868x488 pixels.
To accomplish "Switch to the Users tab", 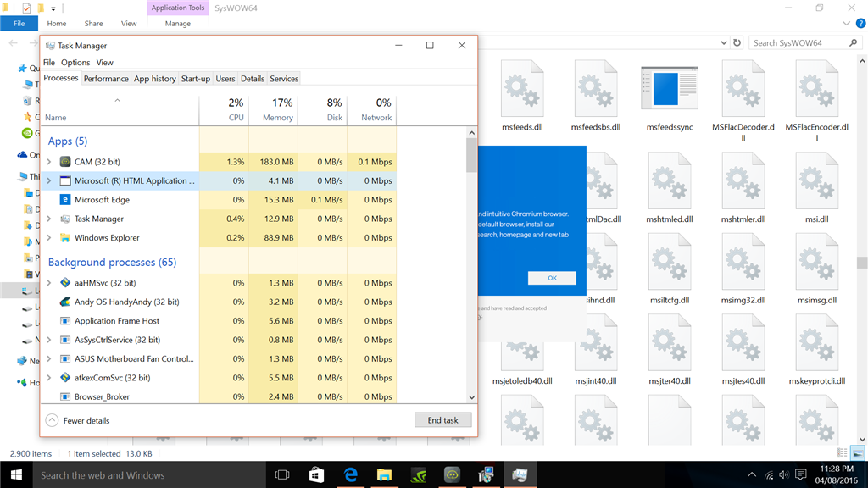I will pos(225,79).
